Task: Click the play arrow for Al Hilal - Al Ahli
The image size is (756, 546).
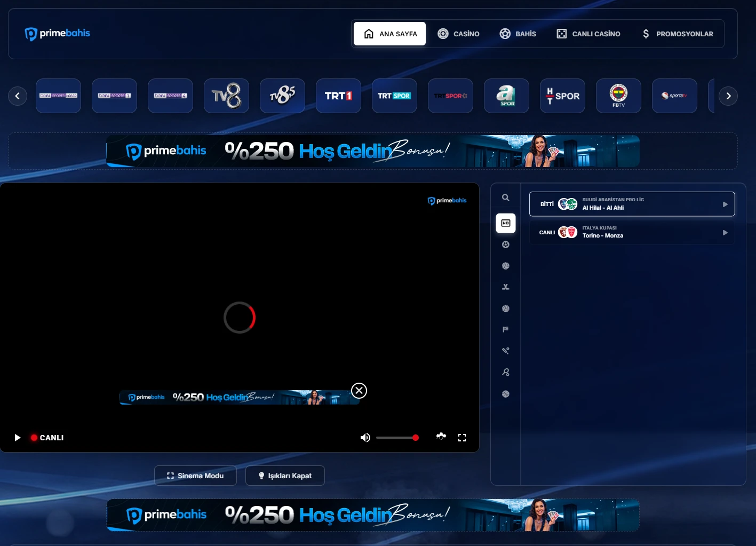Action: [x=725, y=204]
